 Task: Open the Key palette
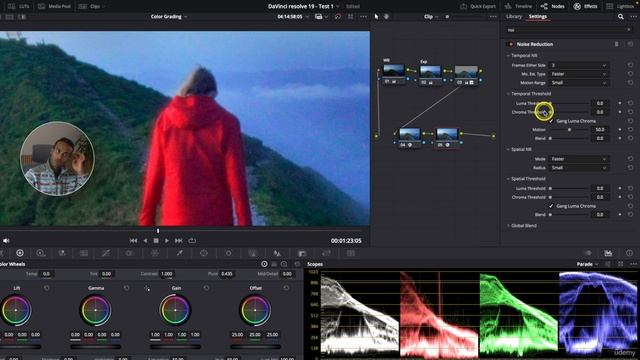[x=302, y=253]
